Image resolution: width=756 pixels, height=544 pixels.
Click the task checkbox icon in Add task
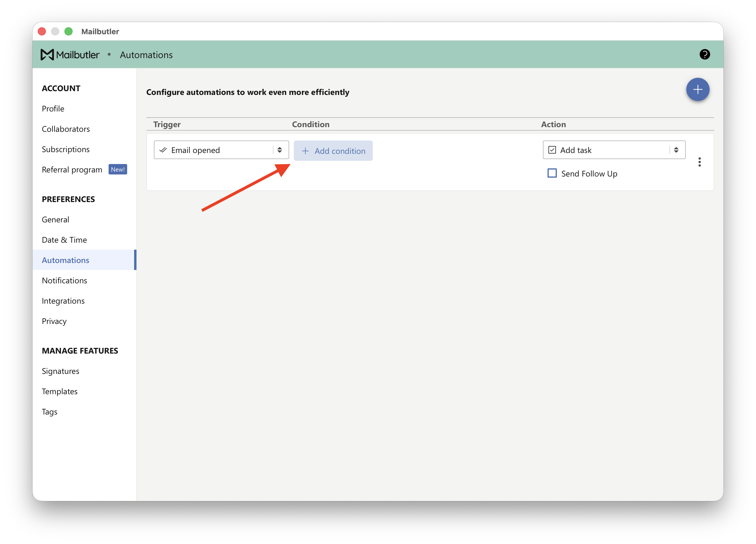552,150
